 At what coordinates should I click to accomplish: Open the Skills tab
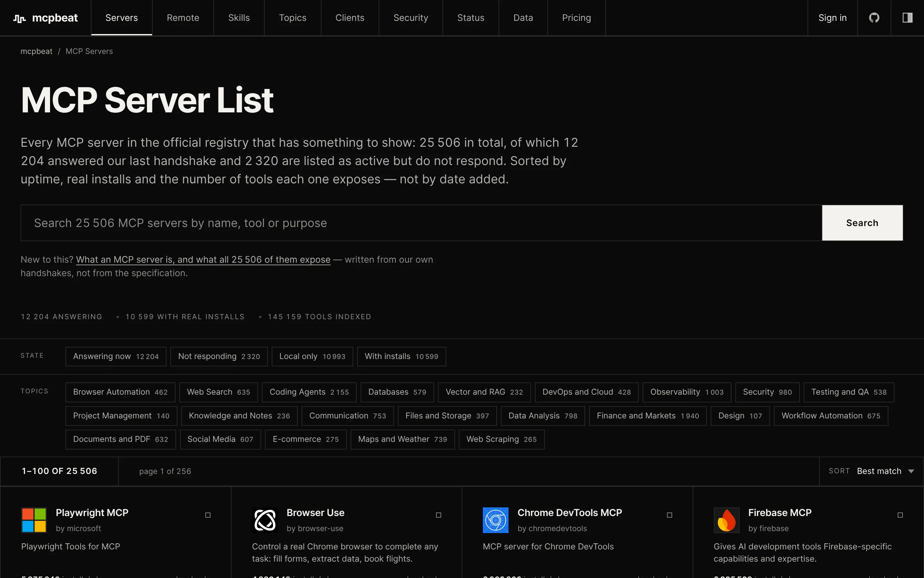point(239,18)
